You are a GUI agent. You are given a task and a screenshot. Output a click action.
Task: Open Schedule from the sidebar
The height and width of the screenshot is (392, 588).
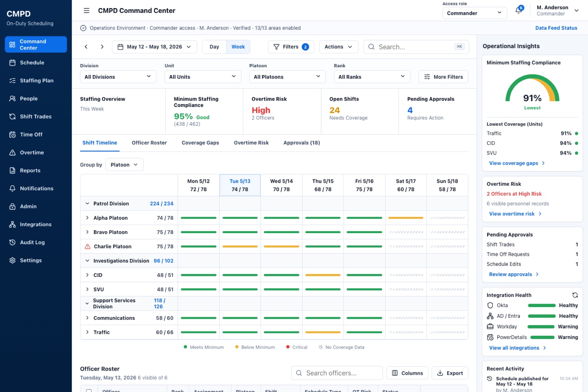[36, 63]
